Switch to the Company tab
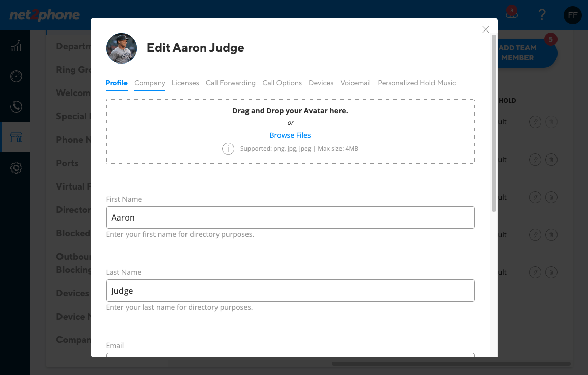The image size is (588, 375). point(149,83)
